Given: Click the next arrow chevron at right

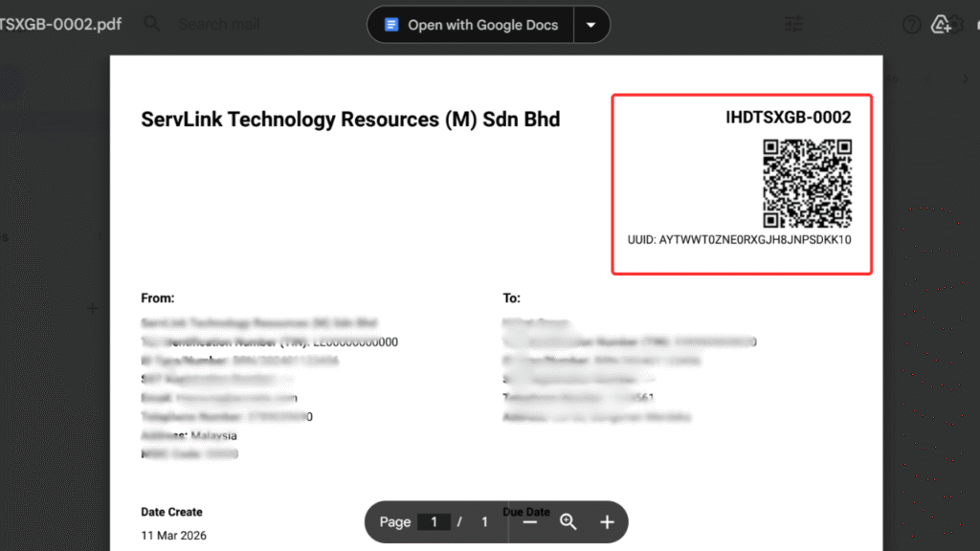Looking at the screenshot, I should point(966,78).
